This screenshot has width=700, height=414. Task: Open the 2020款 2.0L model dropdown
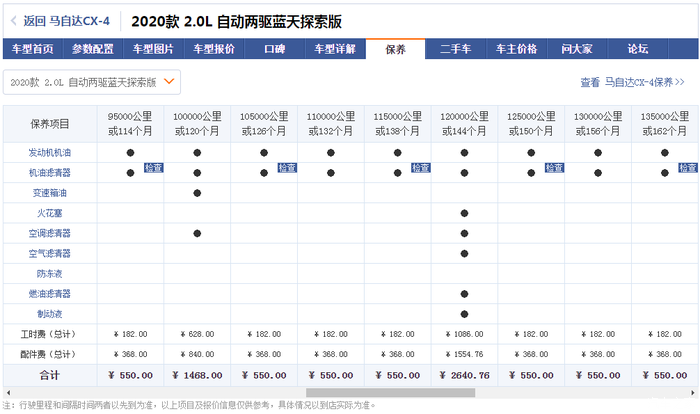(92, 82)
